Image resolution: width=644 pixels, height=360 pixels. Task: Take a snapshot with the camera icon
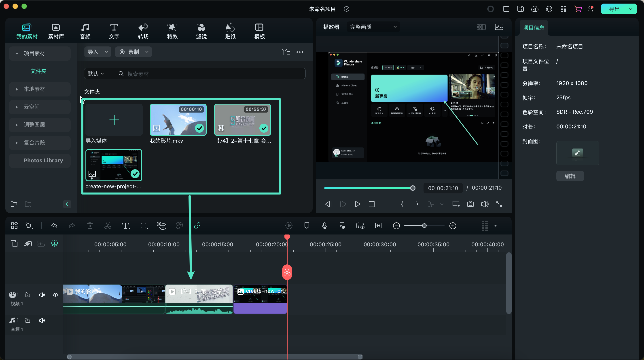click(470, 204)
